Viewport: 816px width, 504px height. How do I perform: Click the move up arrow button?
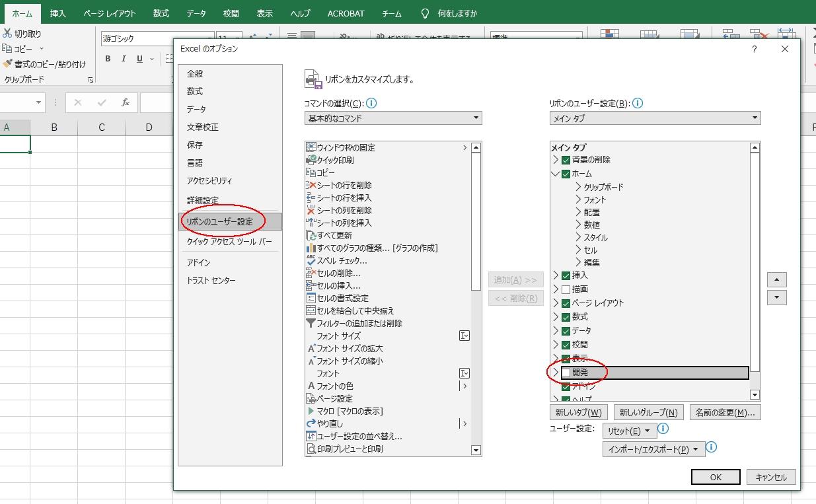click(x=776, y=279)
